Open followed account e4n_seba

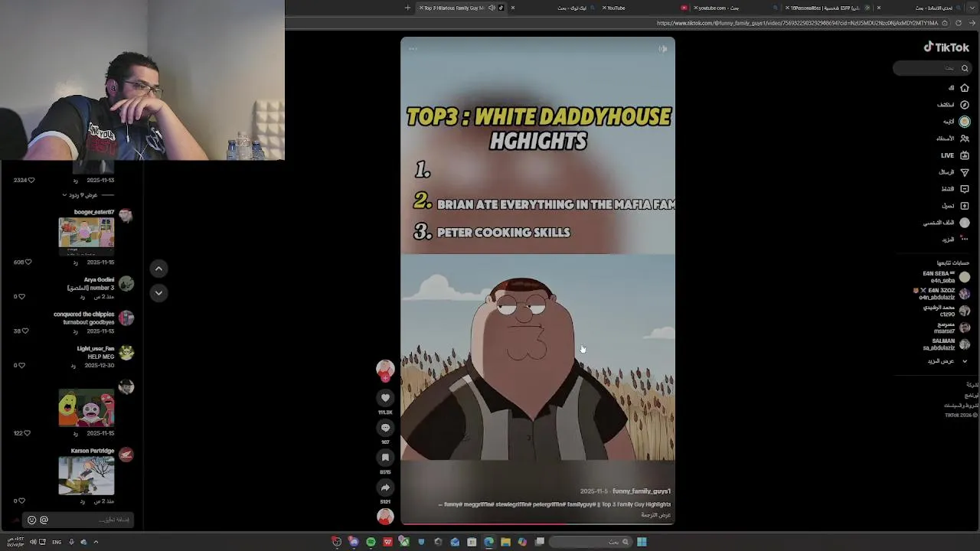[946, 277]
